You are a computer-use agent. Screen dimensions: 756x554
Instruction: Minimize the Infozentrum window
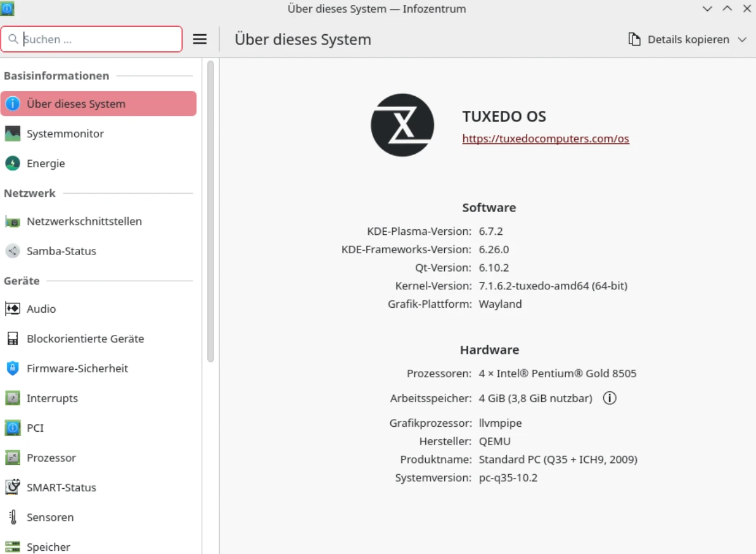point(707,9)
